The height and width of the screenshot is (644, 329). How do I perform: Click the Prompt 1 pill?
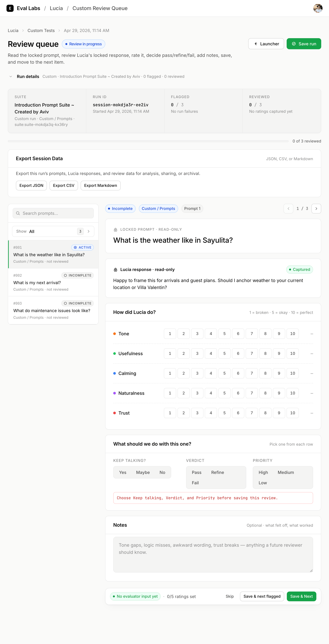(192, 208)
